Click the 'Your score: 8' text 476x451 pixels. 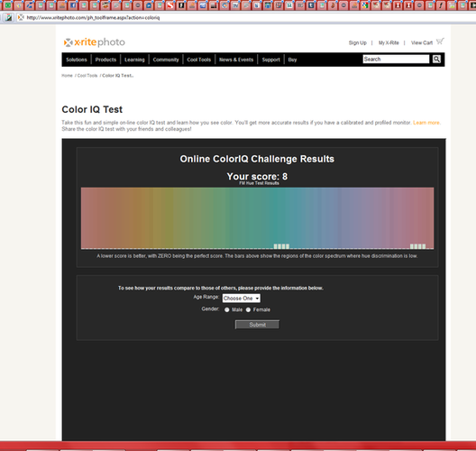[x=257, y=177]
